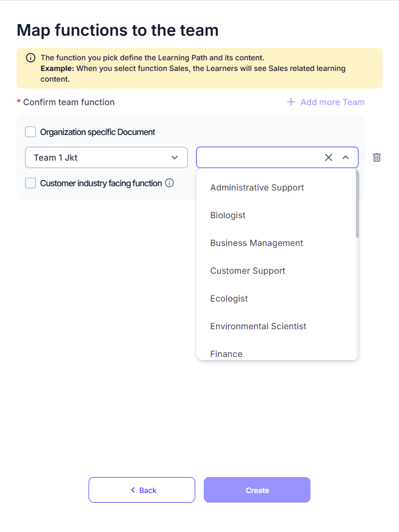Image resolution: width=399 pixels, height=532 pixels.
Task: Click the plus icon beside Add more Team
Action: click(x=291, y=102)
